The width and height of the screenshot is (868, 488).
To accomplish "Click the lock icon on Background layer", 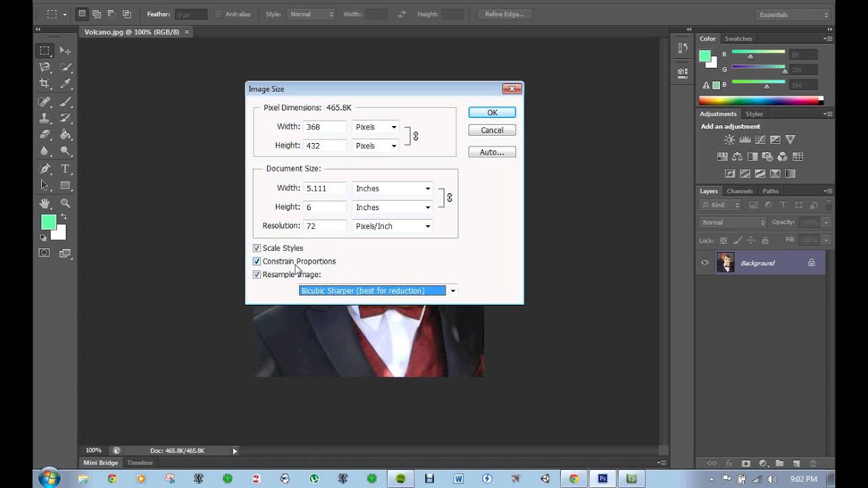I will 811,263.
